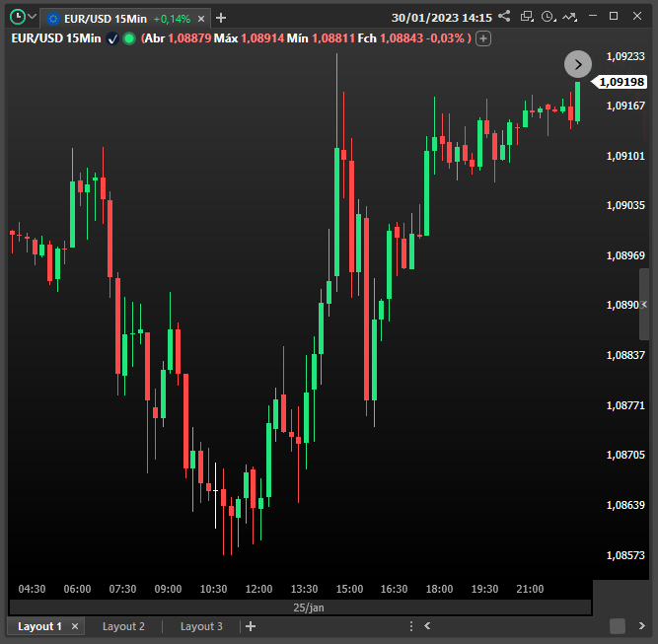Open the clock time settings icon
The image size is (658, 644).
coord(548,17)
